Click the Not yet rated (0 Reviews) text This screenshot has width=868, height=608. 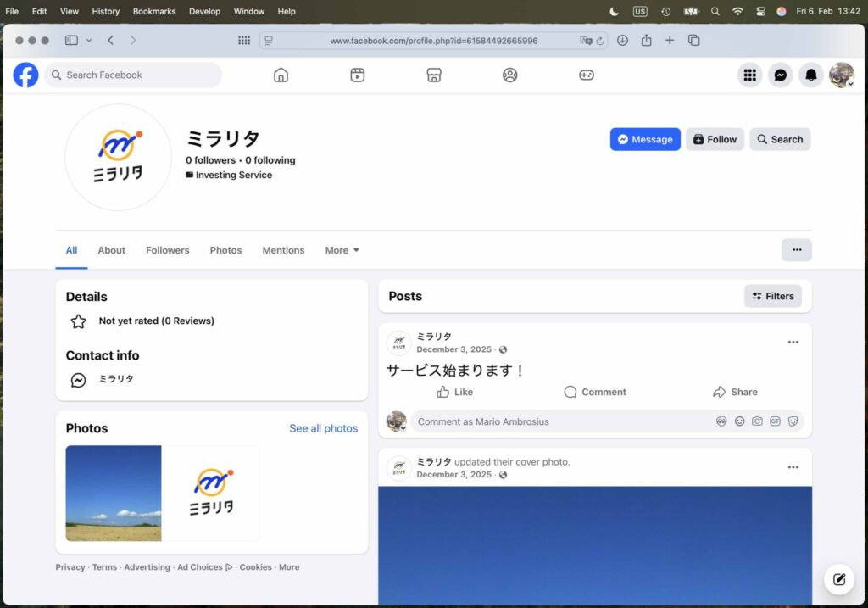(157, 321)
